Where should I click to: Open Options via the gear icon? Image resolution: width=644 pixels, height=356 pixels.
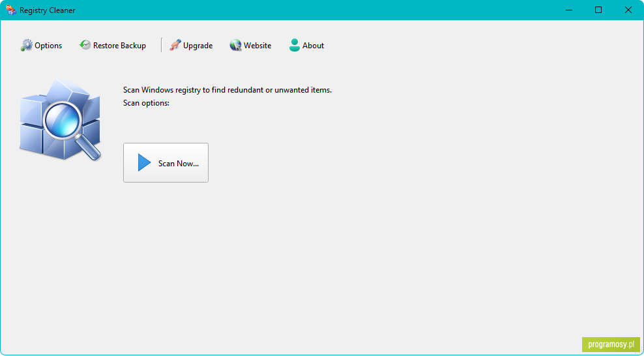pos(26,45)
